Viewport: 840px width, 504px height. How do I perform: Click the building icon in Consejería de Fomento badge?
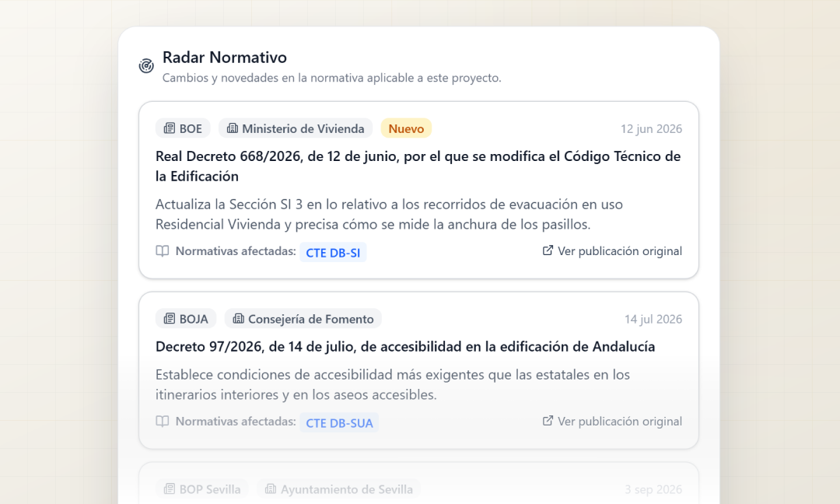tap(238, 318)
